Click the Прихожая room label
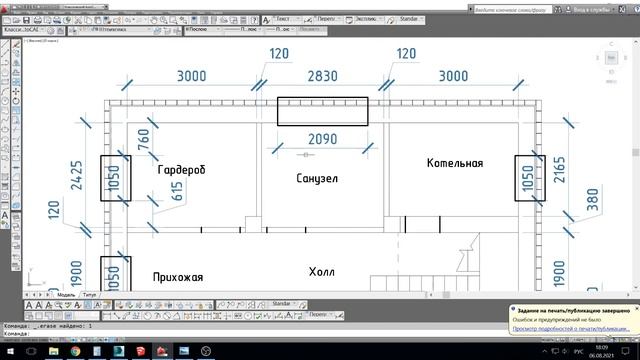640x360 pixels. [x=178, y=277]
